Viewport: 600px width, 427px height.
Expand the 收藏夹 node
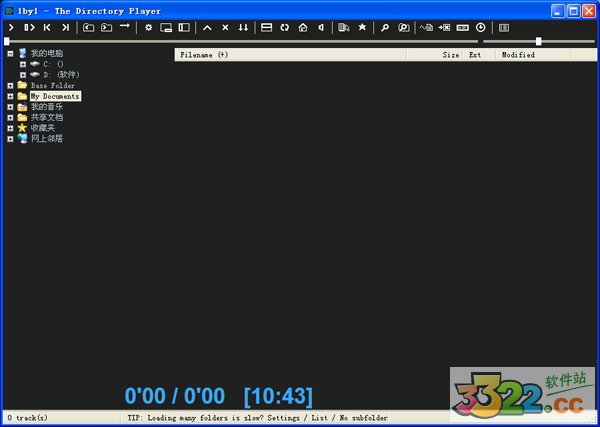[10, 129]
